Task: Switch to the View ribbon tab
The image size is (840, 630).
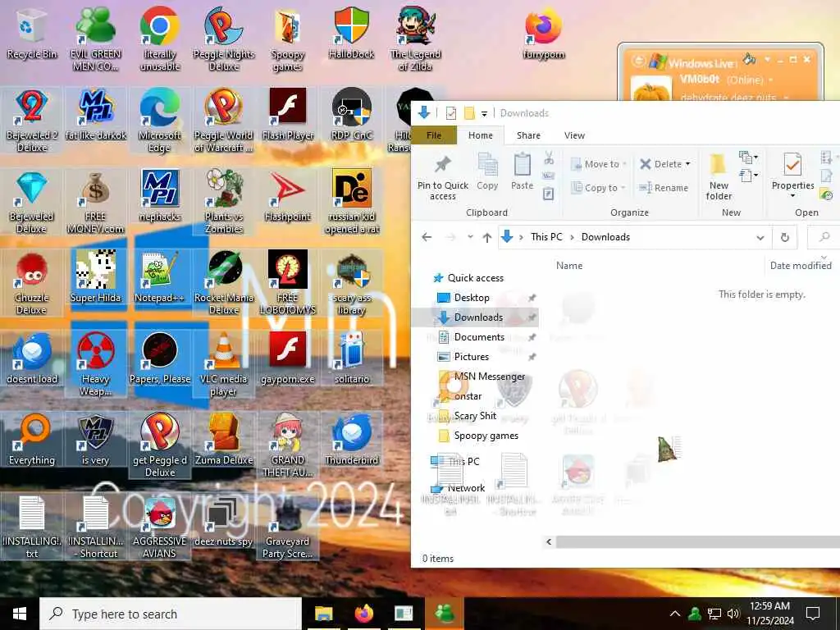Action: 574,135
